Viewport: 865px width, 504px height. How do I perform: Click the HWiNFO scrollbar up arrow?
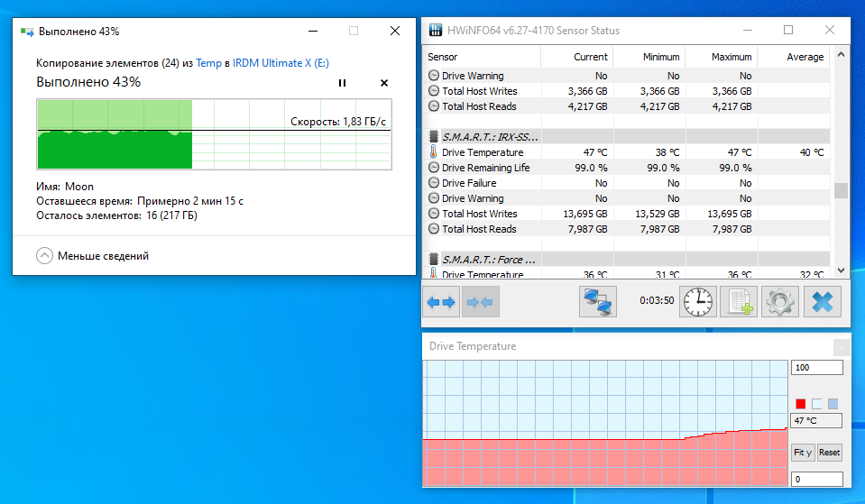(841, 55)
